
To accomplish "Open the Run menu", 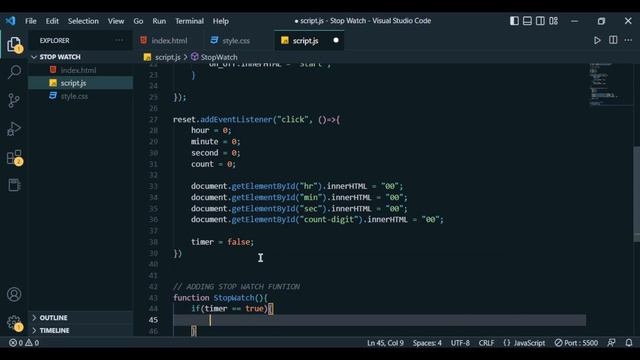I will pyautogui.click(x=159, y=21).
